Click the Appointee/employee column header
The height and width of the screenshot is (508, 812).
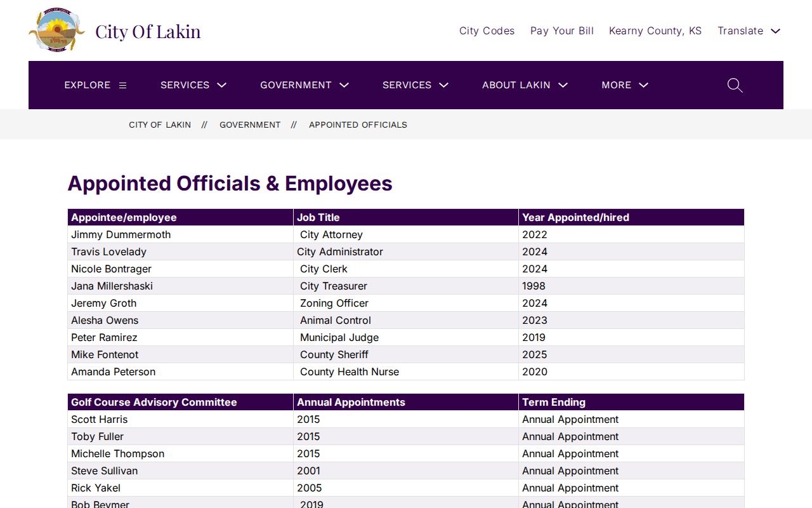tap(180, 217)
